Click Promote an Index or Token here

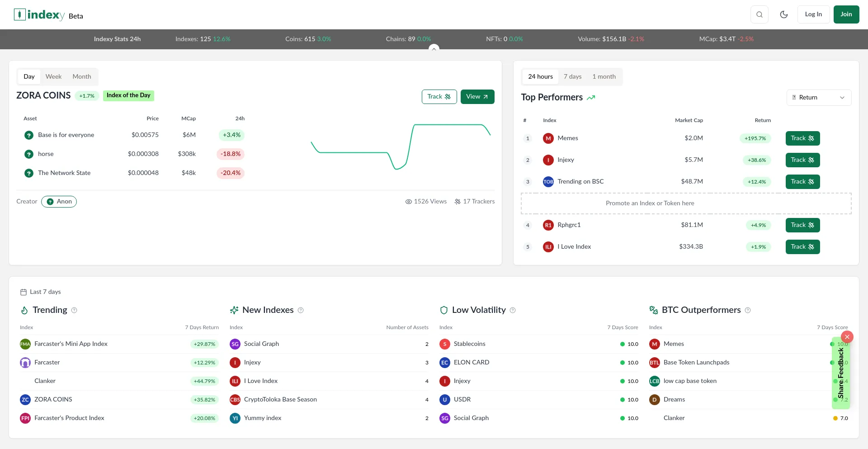(650, 203)
